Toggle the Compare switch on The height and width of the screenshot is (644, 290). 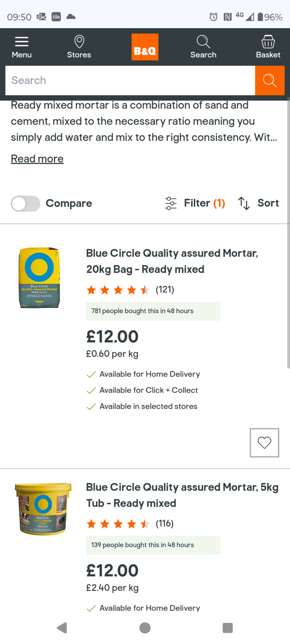point(25,204)
